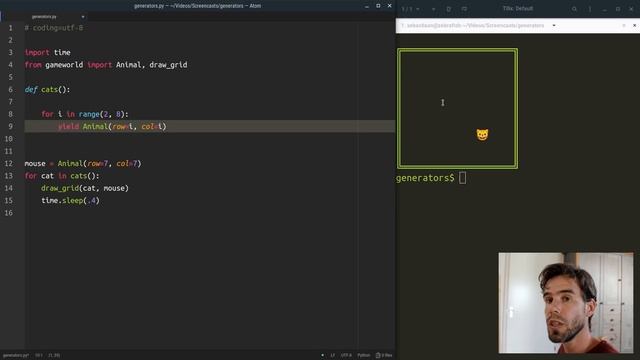
Task: Open the Python grammar selector
Action: (x=364, y=355)
